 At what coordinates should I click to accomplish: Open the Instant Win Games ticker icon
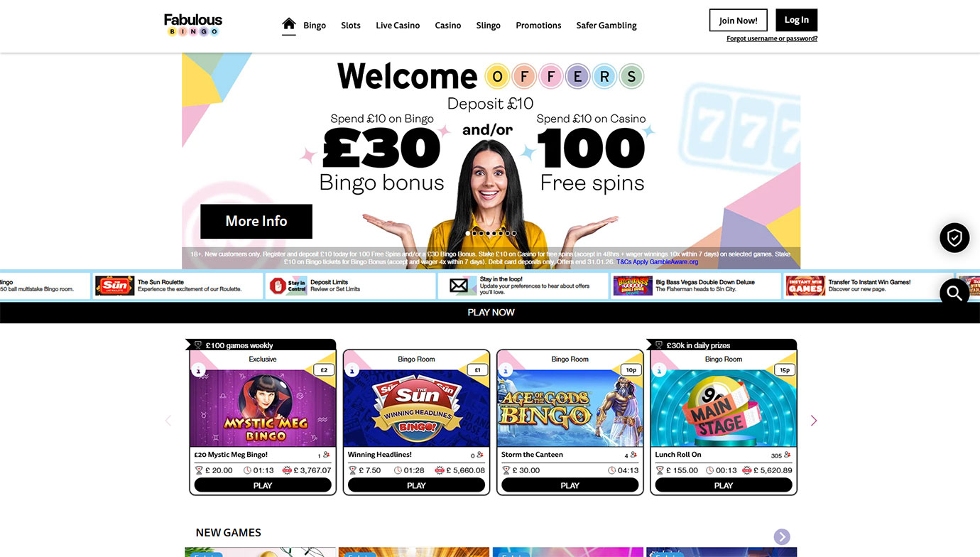(805, 286)
